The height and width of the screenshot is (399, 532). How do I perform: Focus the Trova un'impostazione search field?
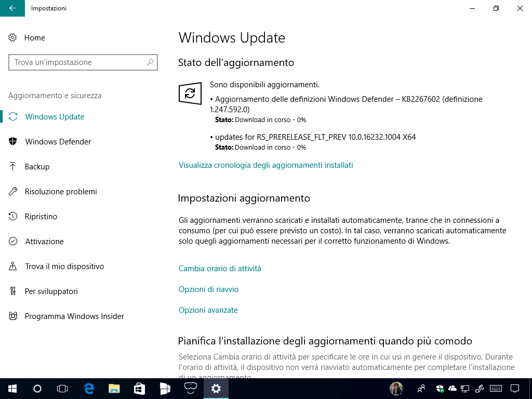83,62
